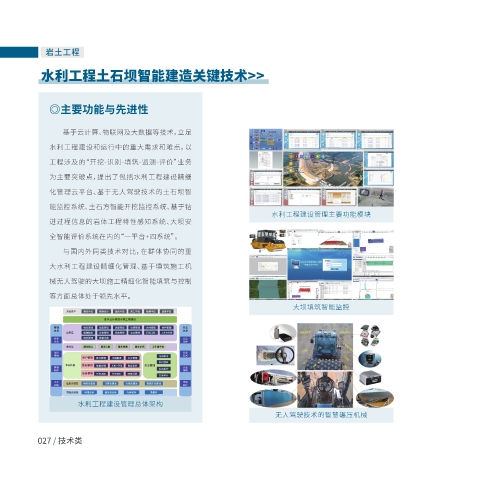Click the ◎ symbol before 主要功能与先进性
This screenshot has width=480, height=480.
[x=54, y=109]
